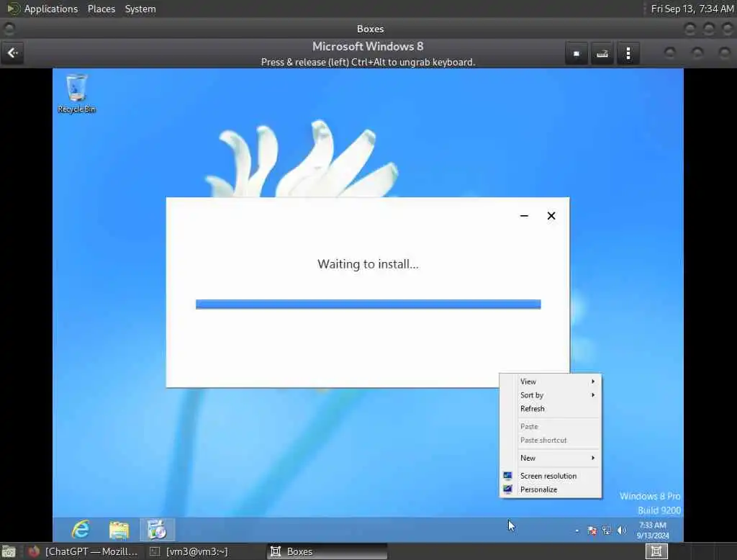The image size is (737, 560).
Task: Click the Firefox icon beside ChatGPT task
Action: [33, 551]
